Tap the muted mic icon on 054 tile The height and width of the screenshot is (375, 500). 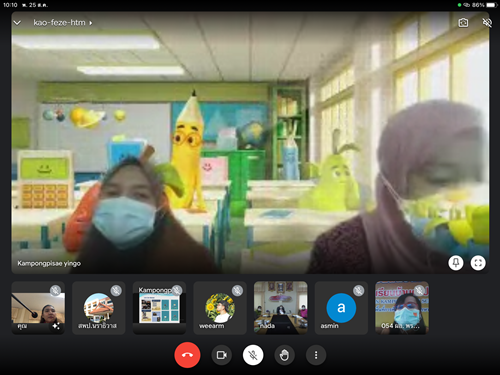(x=419, y=291)
